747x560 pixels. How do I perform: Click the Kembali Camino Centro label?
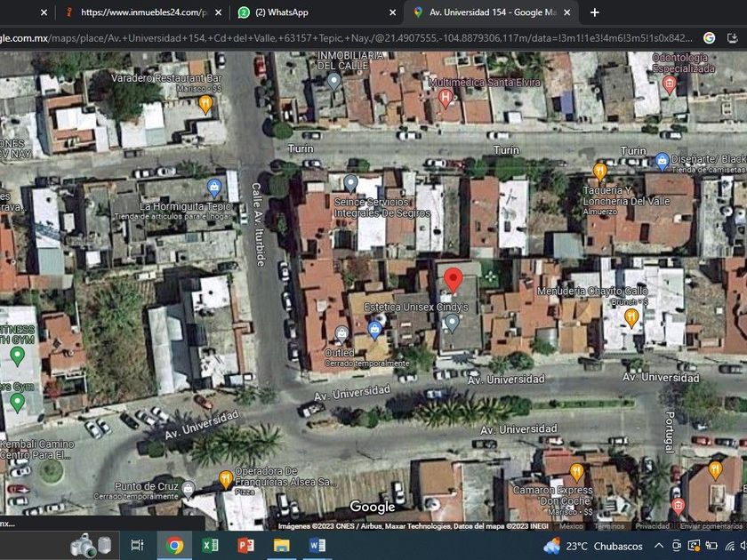(x=36, y=449)
